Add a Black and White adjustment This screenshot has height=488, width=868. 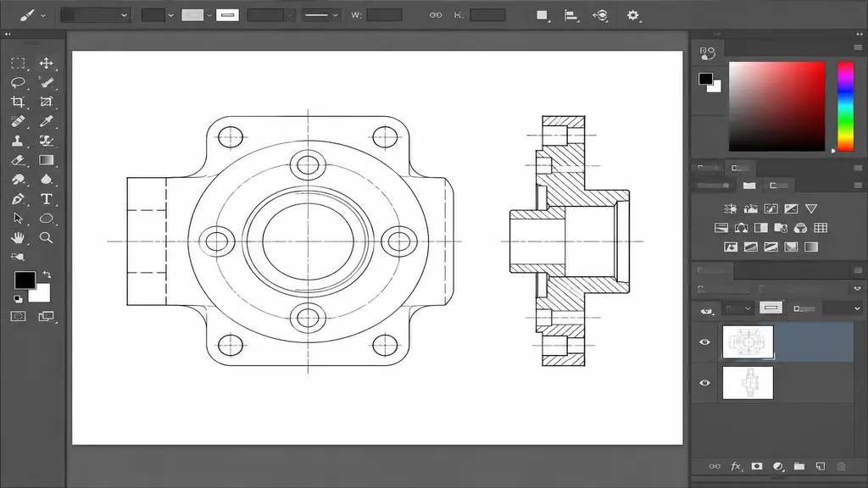click(x=761, y=228)
